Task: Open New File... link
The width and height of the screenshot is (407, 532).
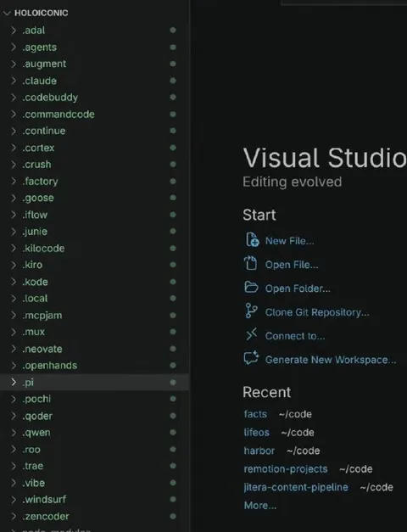Action: (289, 241)
